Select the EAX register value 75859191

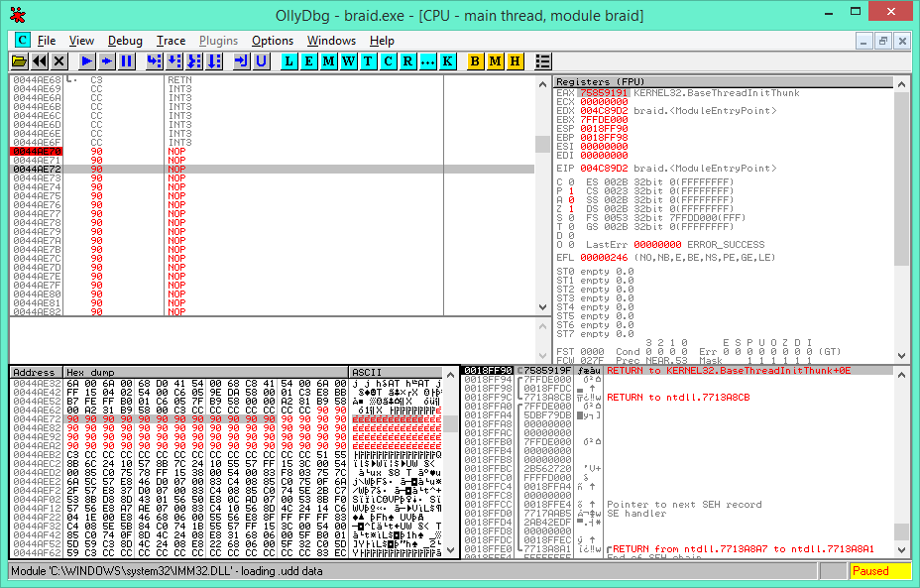click(603, 92)
